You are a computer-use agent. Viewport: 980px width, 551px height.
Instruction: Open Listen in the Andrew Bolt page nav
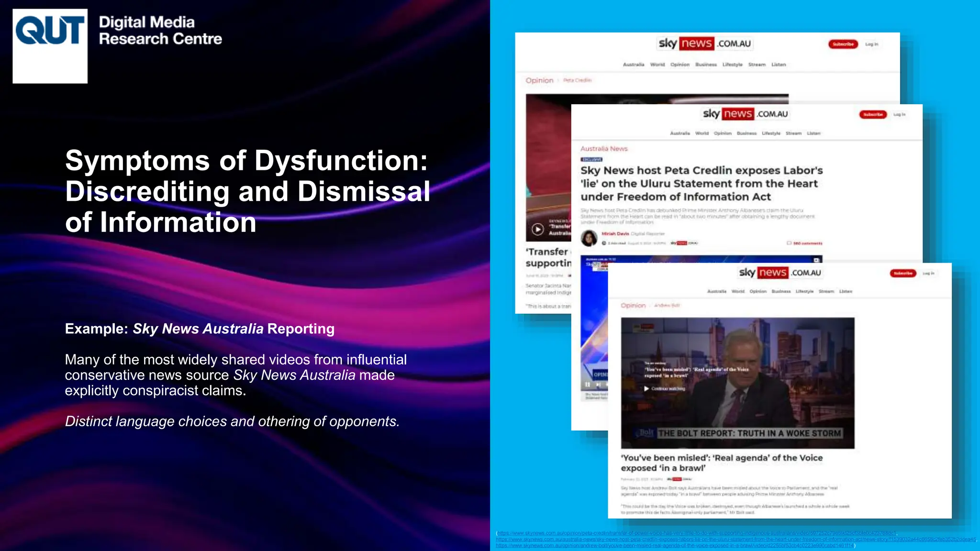[x=846, y=291]
